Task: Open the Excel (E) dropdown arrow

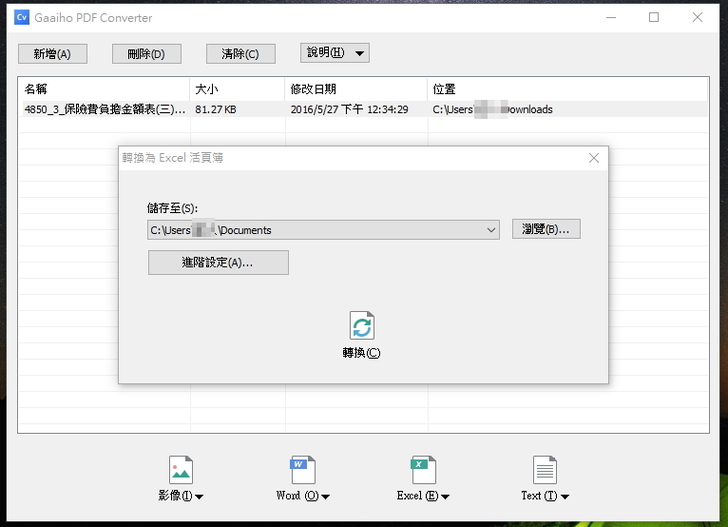Action: pos(445,497)
